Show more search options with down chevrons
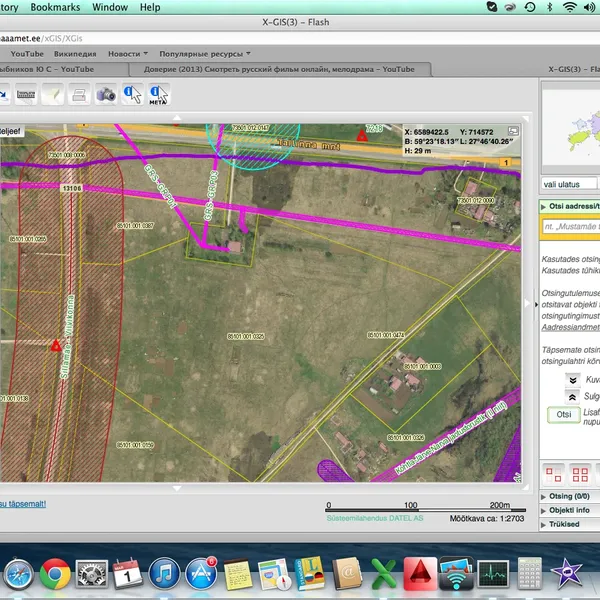Image resolution: width=600 pixels, height=600 pixels. point(572,380)
